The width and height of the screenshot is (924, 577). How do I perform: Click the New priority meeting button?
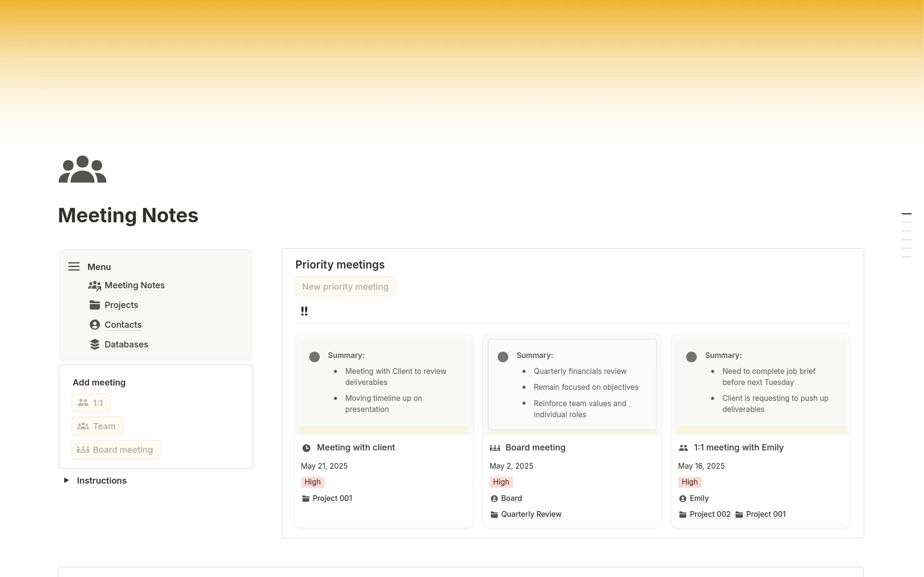345,286
